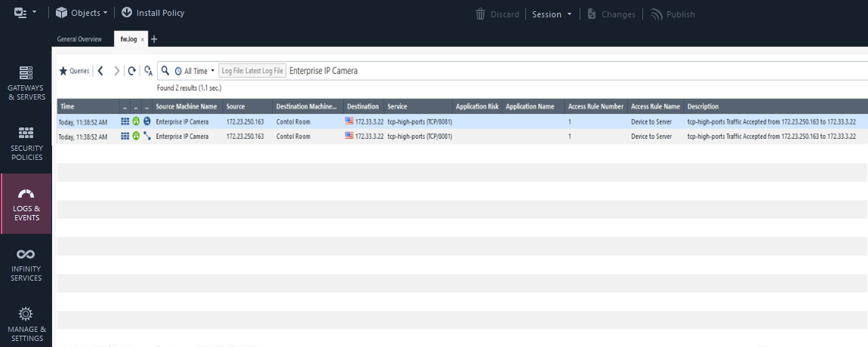Click connection icon in second log row
The width and height of the screenshot is (868, 347).
click(x=146, y=136)
